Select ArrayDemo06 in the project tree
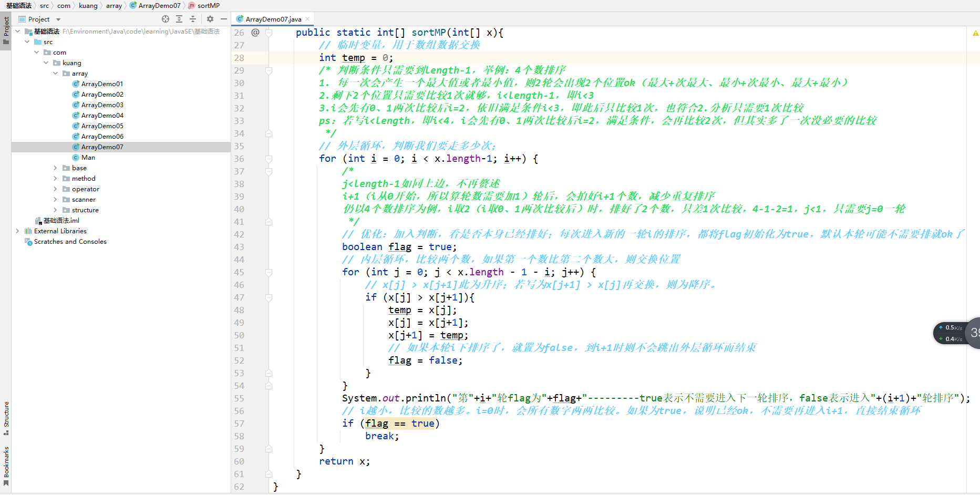The height and width of the screenshot is (495, 980). (x=102, y=137)
